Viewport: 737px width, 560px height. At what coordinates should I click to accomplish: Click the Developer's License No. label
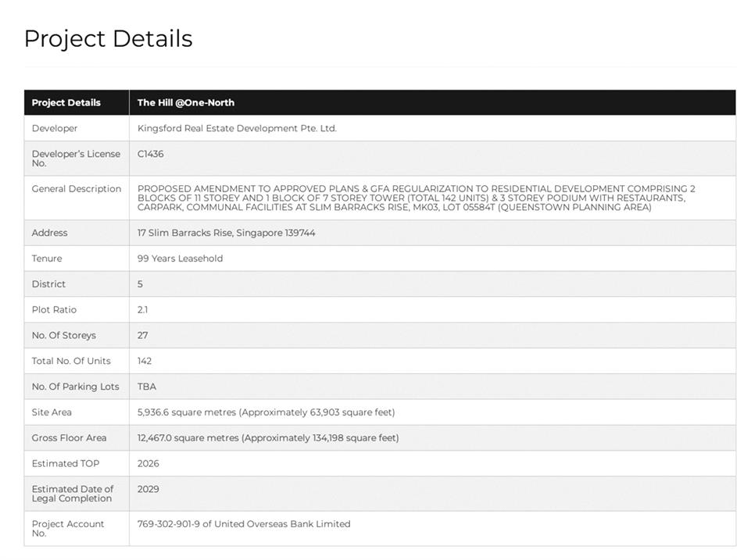point(76,159)
